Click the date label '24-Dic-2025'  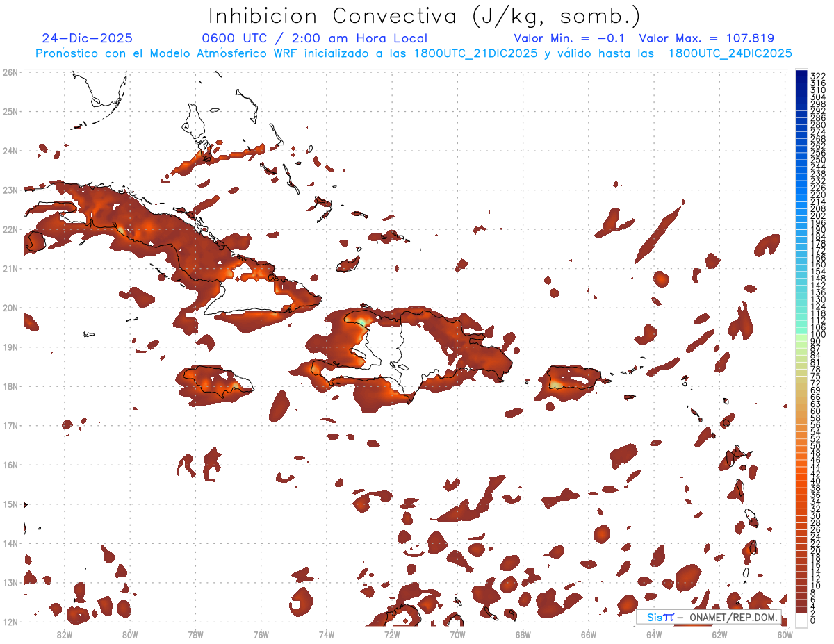[x=87, y=38]
